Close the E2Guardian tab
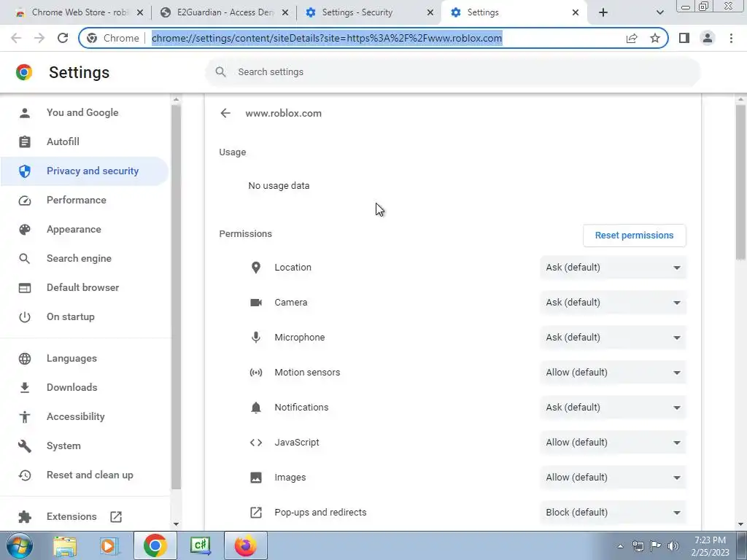 (x=285, y=12)
